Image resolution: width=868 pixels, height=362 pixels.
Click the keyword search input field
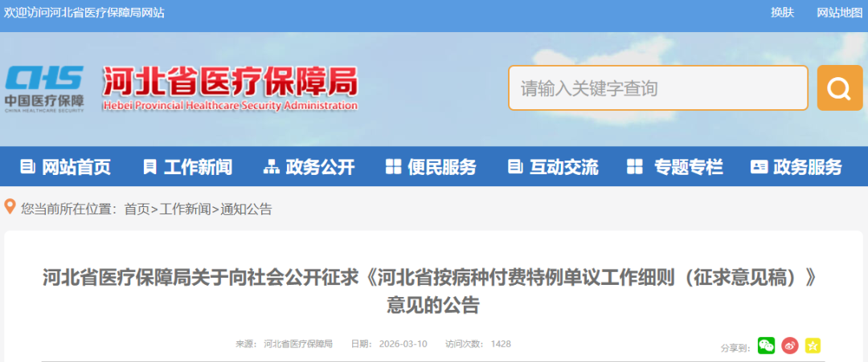[658, 87]
